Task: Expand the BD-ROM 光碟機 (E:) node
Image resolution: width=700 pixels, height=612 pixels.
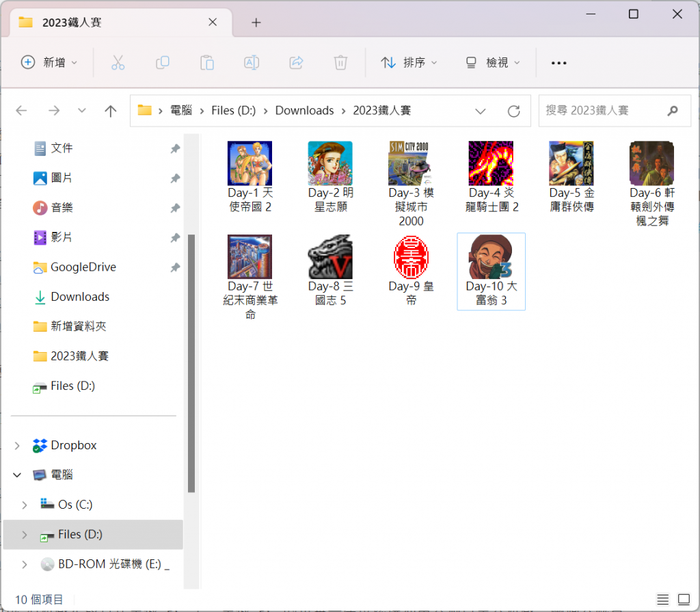Action: tap(25, 565)
